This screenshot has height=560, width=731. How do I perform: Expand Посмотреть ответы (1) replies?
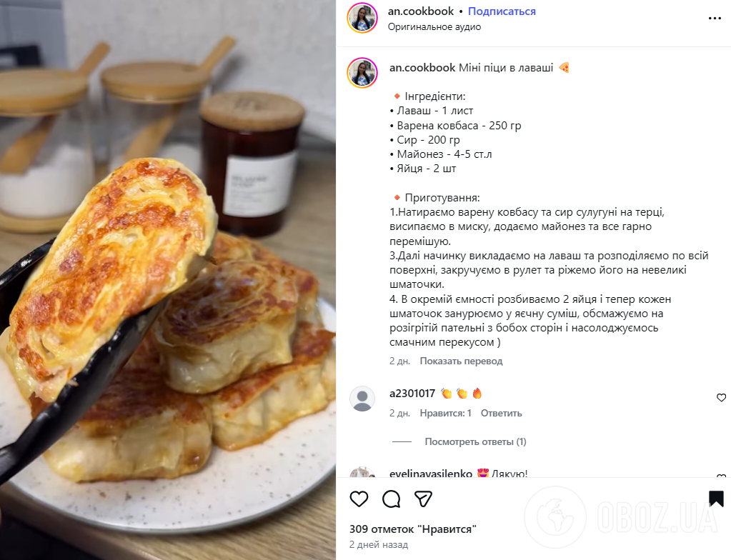tap(475, 441)
